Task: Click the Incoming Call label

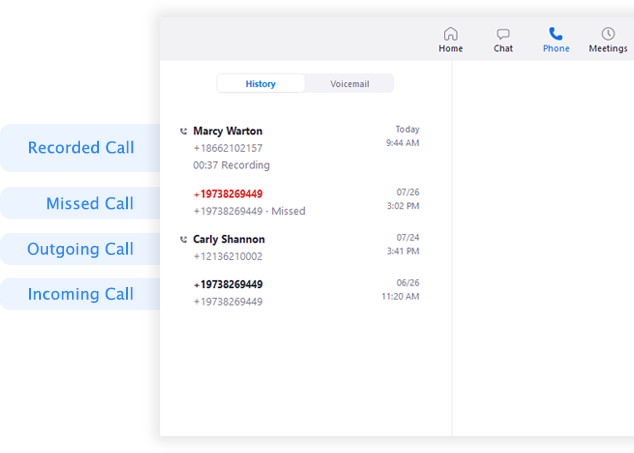Action: coord(80,294)
